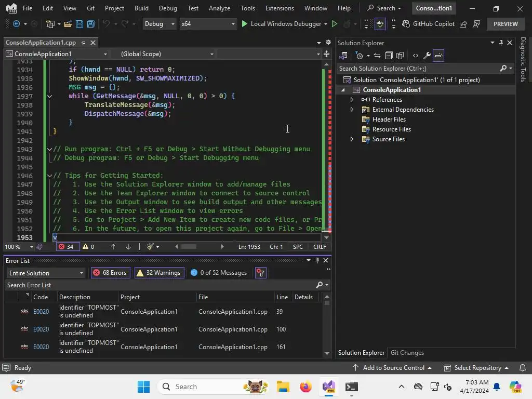
Task: Click the Properties wrench icon
Action: click(x=427, y=56)
